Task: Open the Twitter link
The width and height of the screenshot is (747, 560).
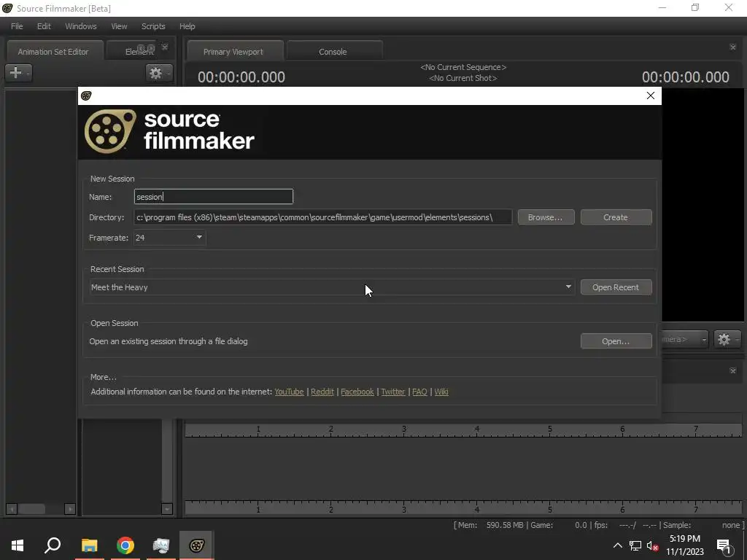Action: pyautogui.click(x=393, y=392)
